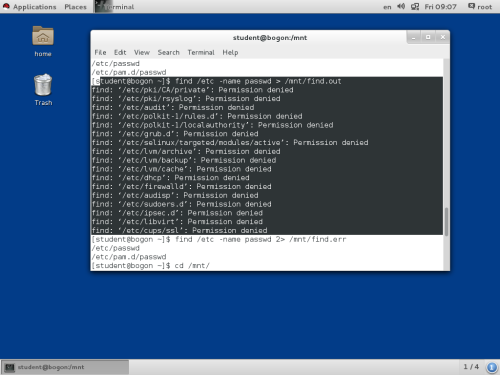Click the '/etc/audisp' permission denied line
Viewport: 500px width, 375px height.
point(175,195)
